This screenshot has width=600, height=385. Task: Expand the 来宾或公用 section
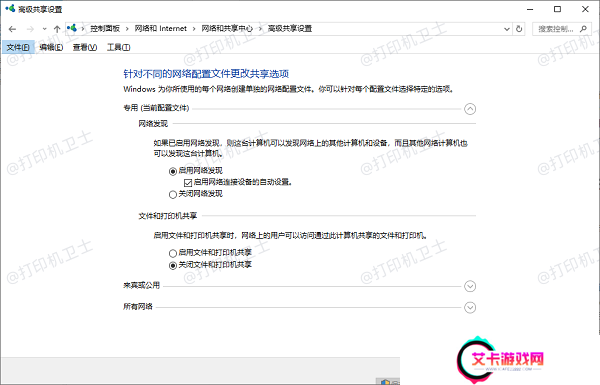point(470,286)
